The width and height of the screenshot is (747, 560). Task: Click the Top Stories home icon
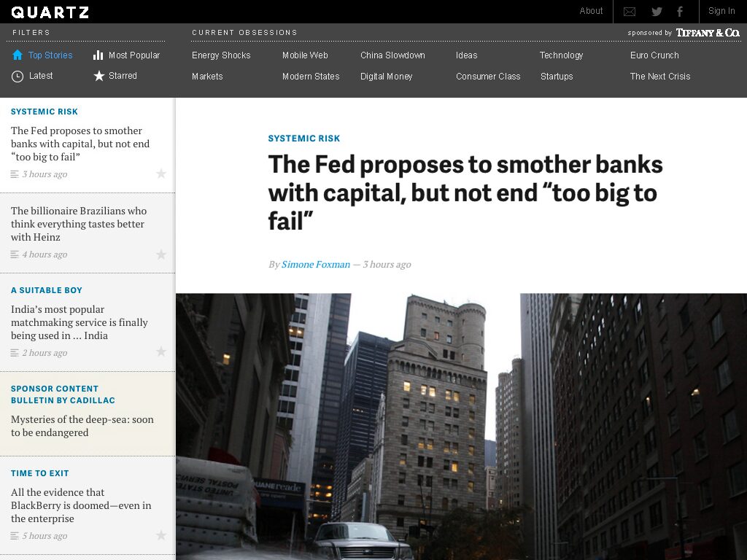click(18, 55)
